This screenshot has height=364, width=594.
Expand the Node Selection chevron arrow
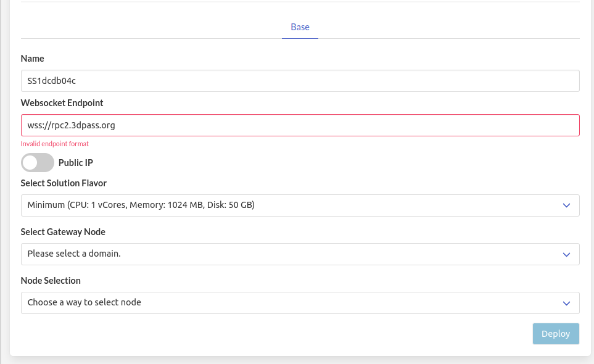click(x=566, y=303)
